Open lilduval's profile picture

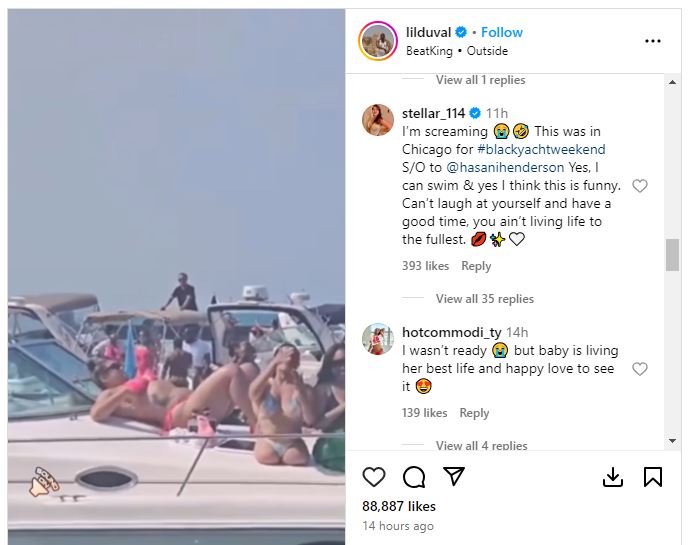tap(378, 41)
